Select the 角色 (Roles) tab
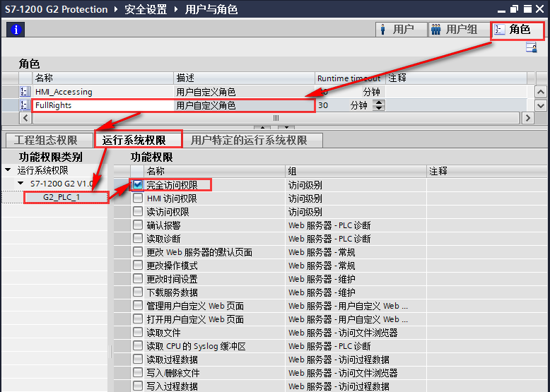Screen dimensions: 550x392 click(517, 30)
